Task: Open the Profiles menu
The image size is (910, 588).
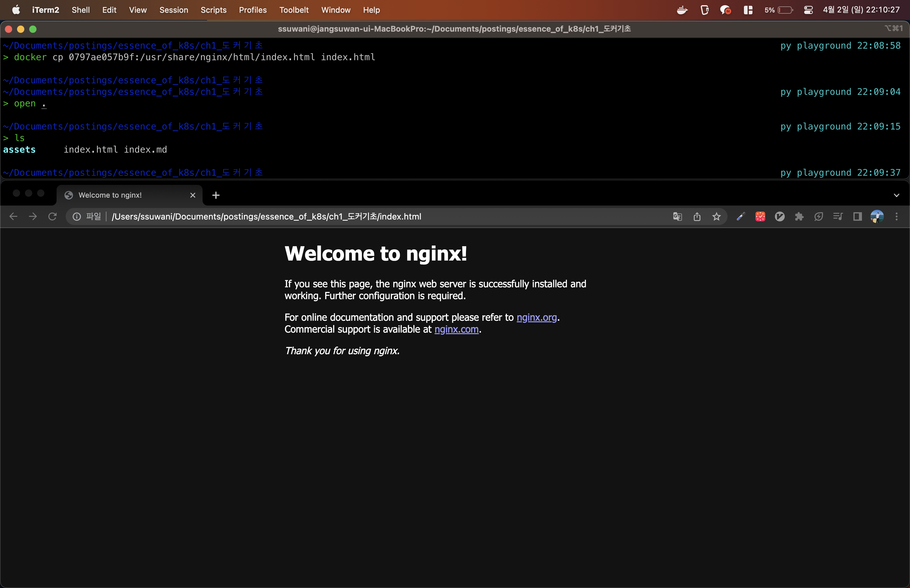Action: pos(253,10)
